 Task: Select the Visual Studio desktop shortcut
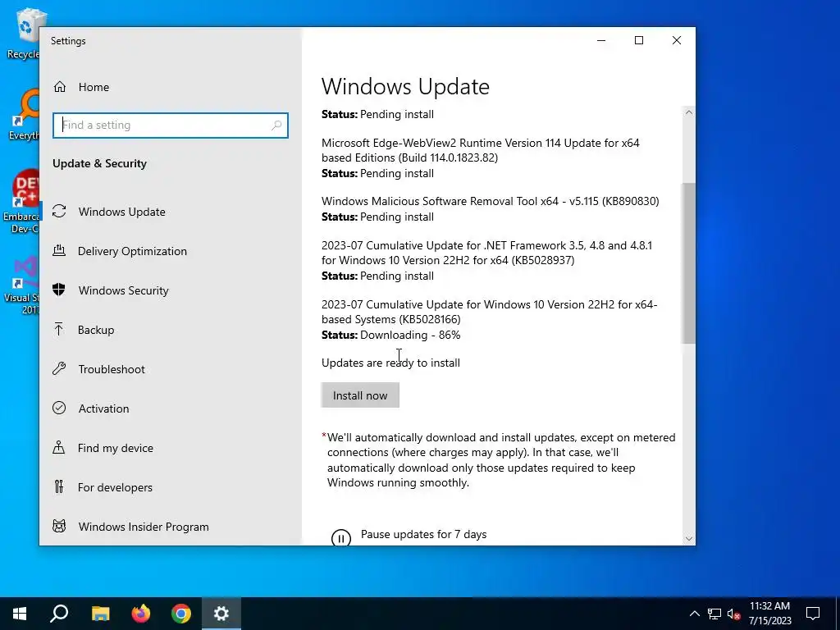[x=21, y=285]
